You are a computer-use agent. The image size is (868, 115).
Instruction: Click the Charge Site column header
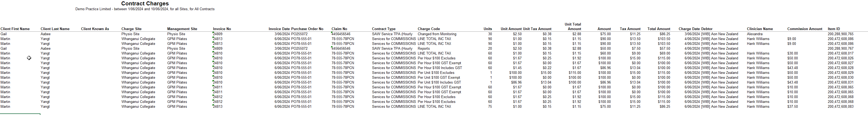pyautogui.click(x=131, y=29)
